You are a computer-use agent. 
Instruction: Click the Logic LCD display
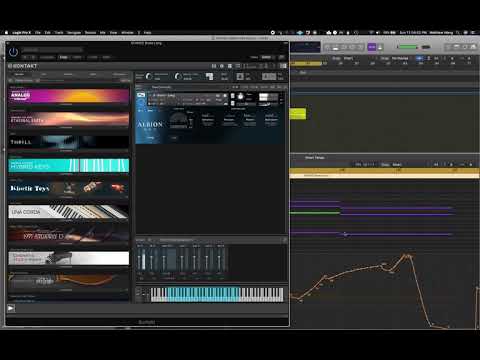point(305,47)
